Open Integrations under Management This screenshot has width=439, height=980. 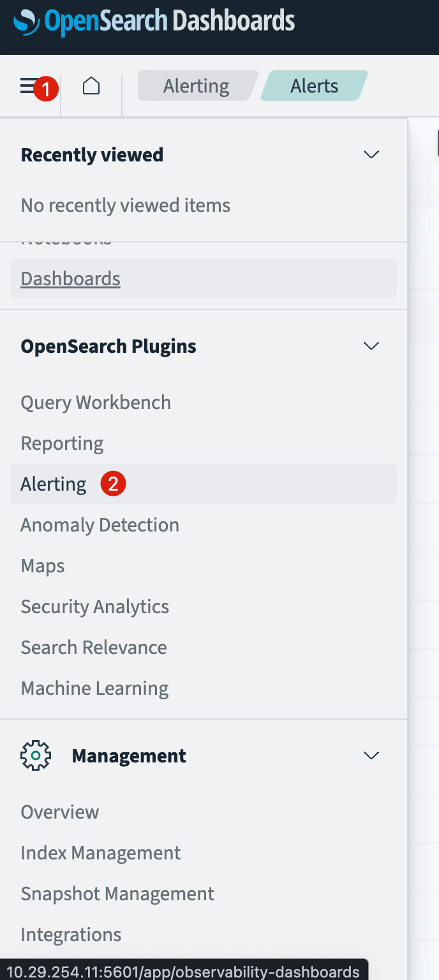[71, 935]
